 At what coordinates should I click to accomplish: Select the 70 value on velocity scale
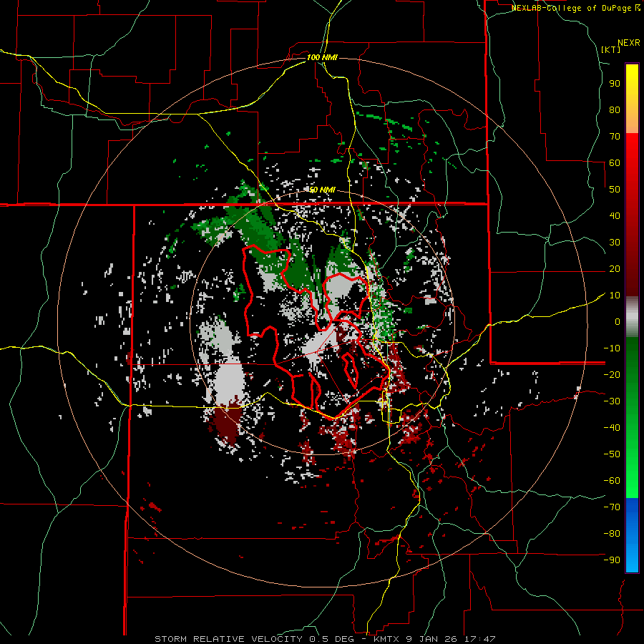(615, 137)
